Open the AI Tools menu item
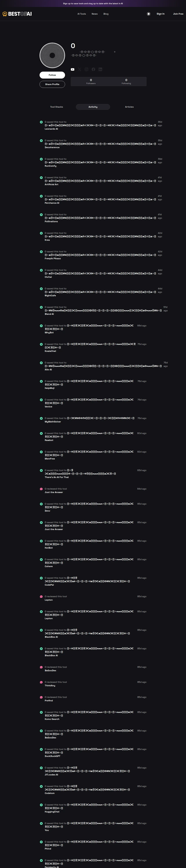 click(x=82, y=14)
